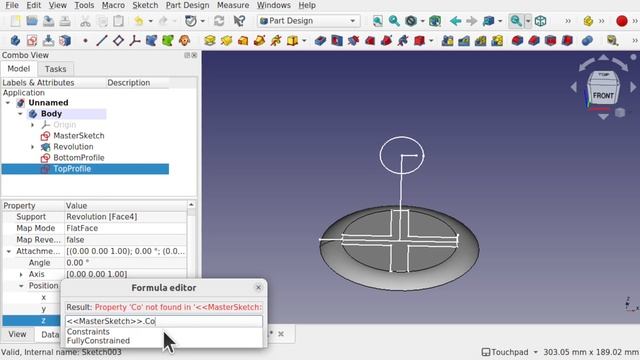The width and height of the screenshot is (640, 360).
Task: Click the Fit selection magnifier icon
Action: 394,21
